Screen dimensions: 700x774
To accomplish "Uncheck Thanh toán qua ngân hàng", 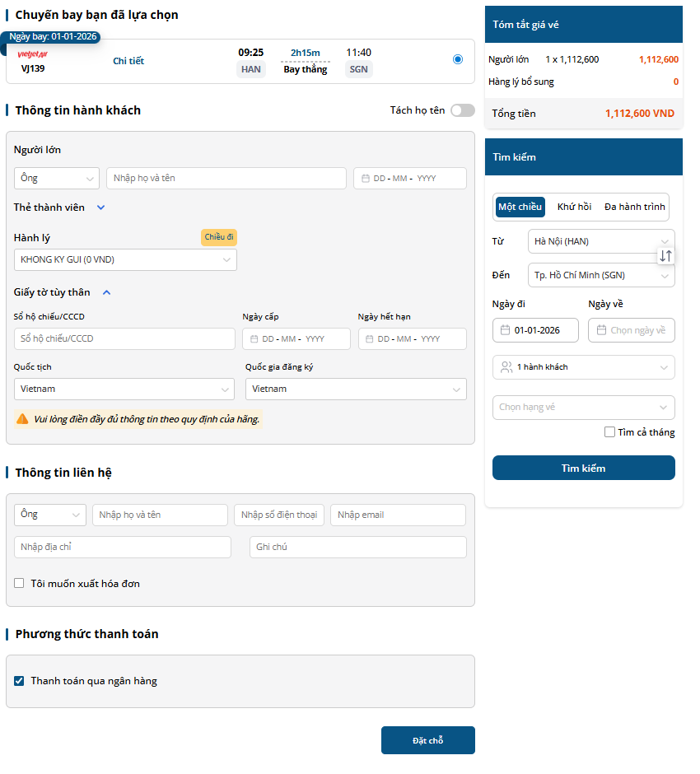I will click(19, 681).
